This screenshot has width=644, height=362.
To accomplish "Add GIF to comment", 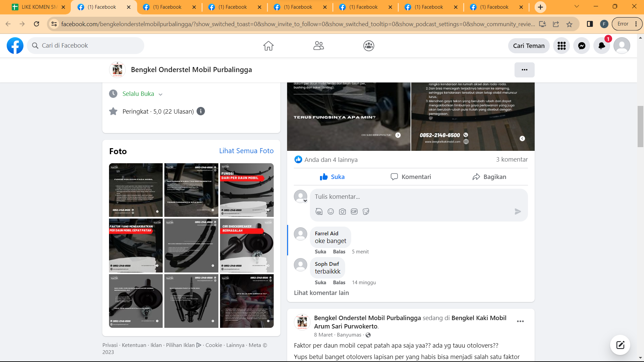I will pos(354,212).
